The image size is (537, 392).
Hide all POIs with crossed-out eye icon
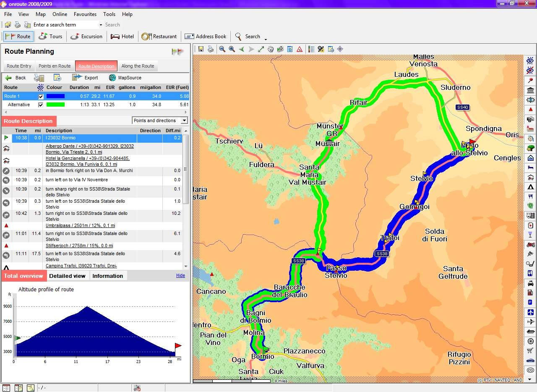[x=530, y=70]
